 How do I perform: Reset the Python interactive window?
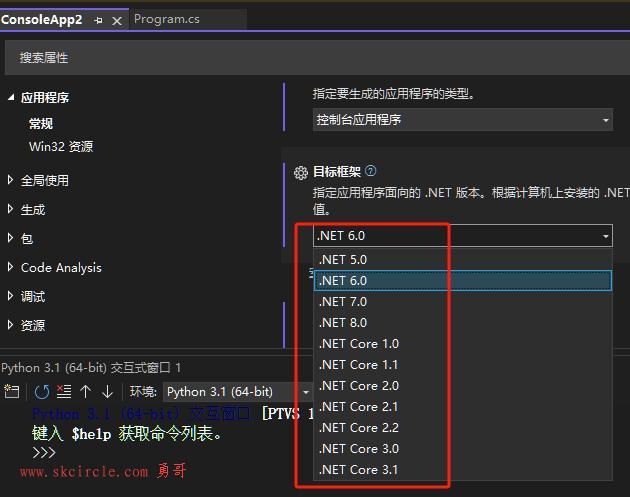pos(42,392)
